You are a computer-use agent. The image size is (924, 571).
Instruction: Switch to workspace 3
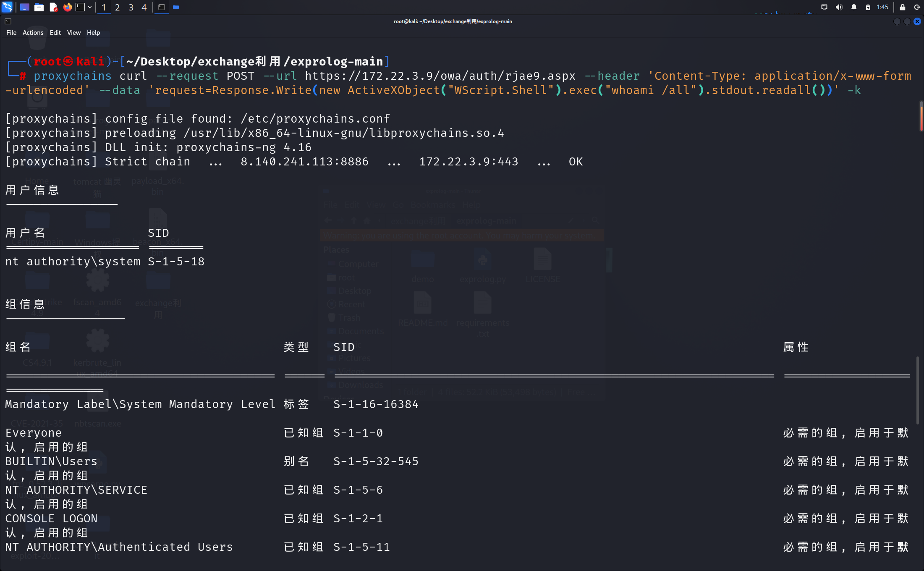131,7
